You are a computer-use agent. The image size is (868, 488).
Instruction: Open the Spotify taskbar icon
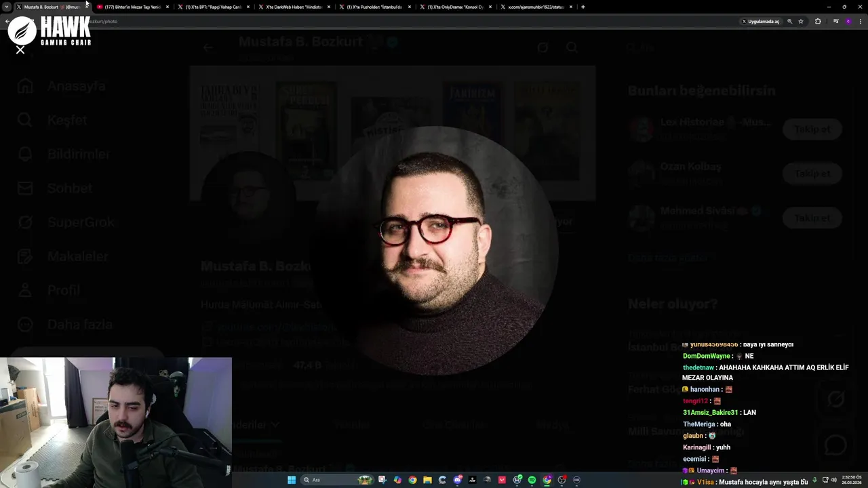tap(532, 480)
